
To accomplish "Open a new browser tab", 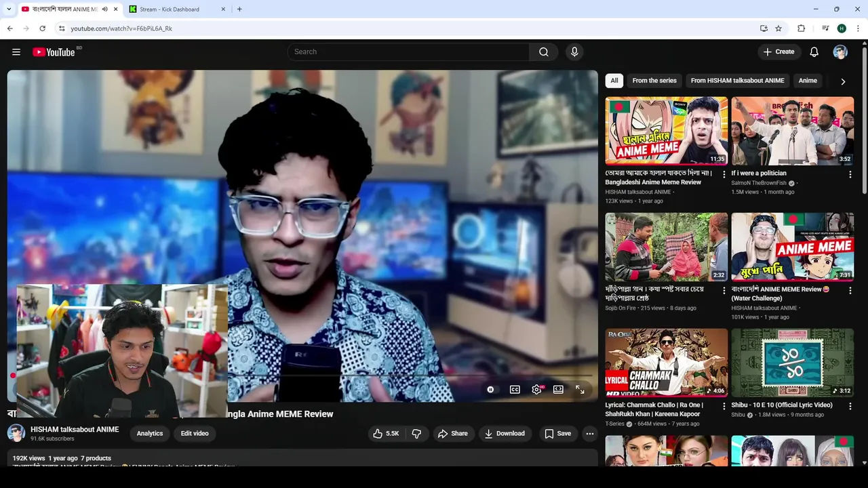I will [x=239, y=9].
